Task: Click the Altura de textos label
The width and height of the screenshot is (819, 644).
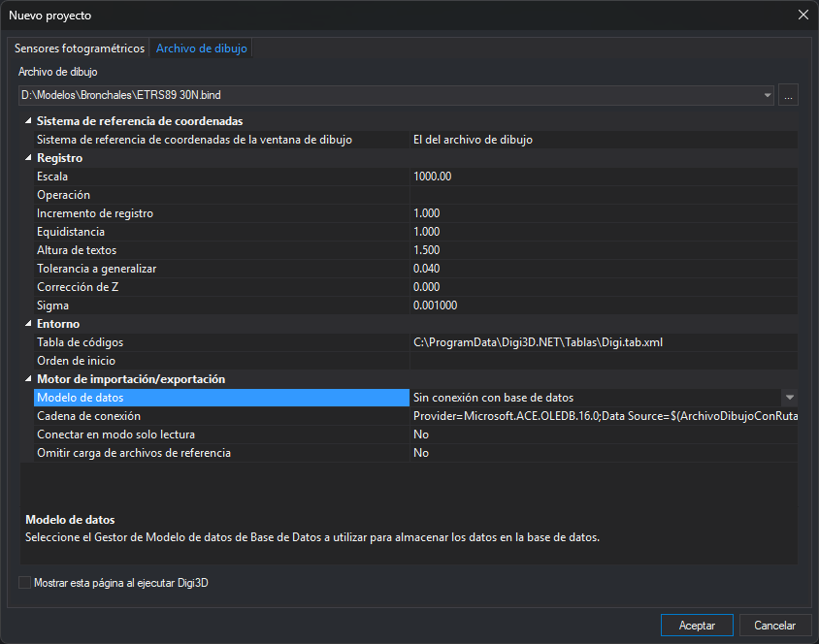Action: pos(77,250)
